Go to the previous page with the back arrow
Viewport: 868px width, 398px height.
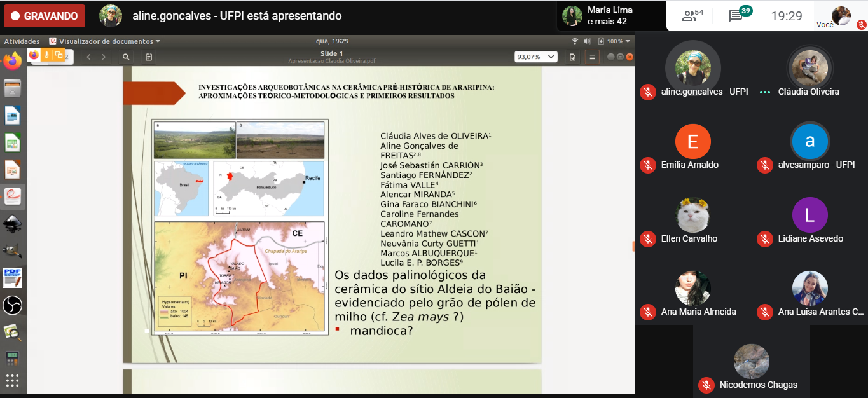tap(89, 57)
